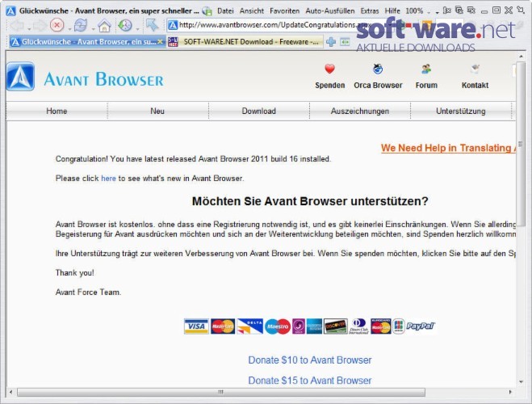Click the Back navigation arrow
The height and width of the screenshot is (404, 532).
[x=18, y=26]
